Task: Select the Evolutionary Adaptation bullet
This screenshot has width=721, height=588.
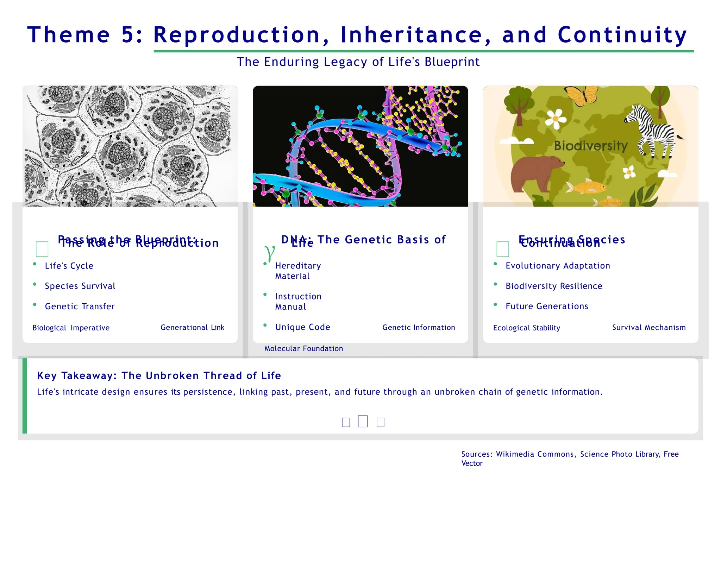Action: [x=558, y=266]
